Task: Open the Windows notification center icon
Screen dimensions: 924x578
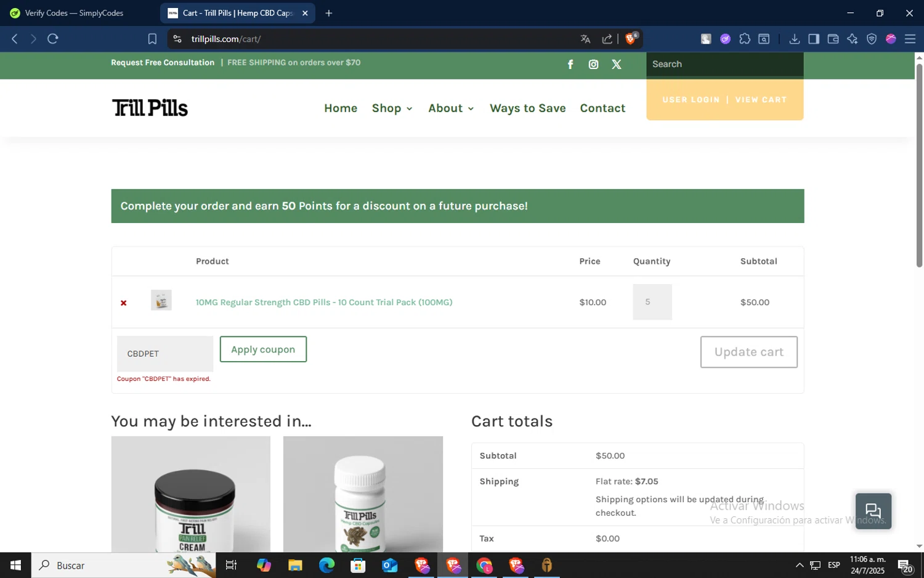Action: pyautogui.click(x=905, y=565)
